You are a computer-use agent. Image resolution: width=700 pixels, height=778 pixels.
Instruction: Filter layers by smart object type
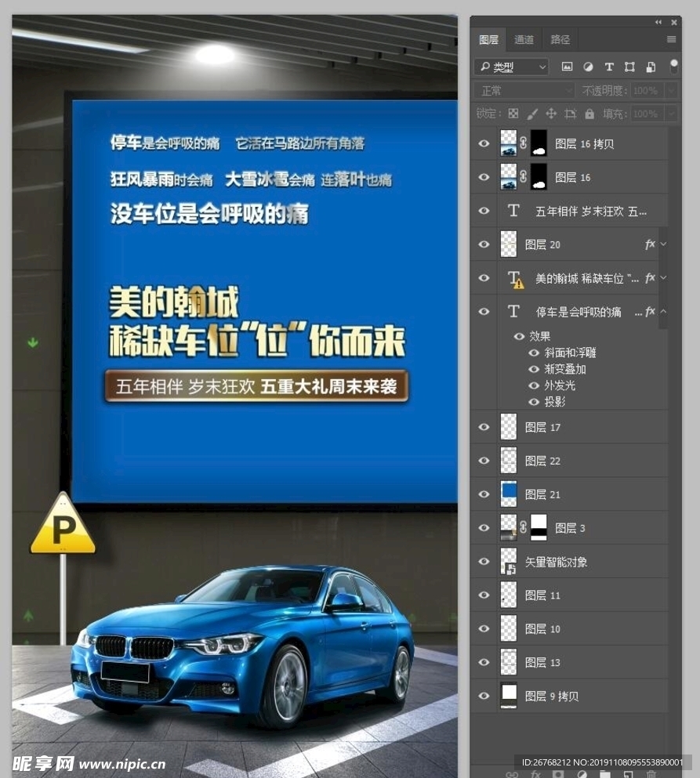tap(650, 67)
